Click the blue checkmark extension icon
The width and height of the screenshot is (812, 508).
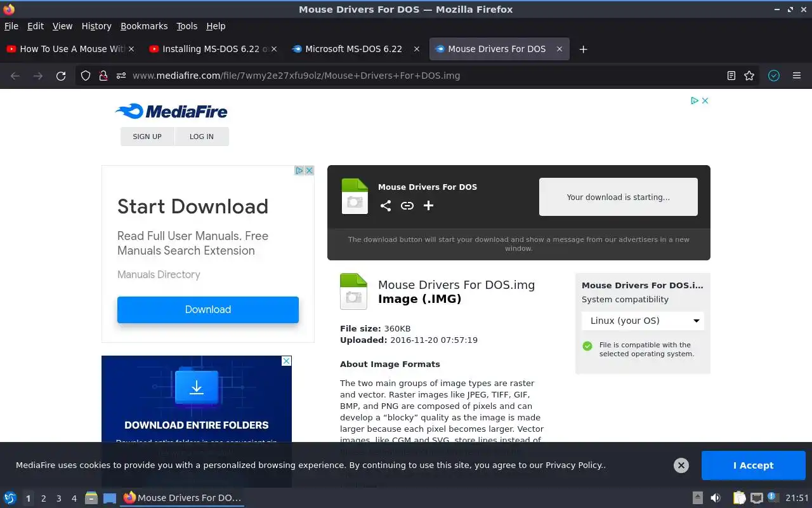[x=773, y=76]
